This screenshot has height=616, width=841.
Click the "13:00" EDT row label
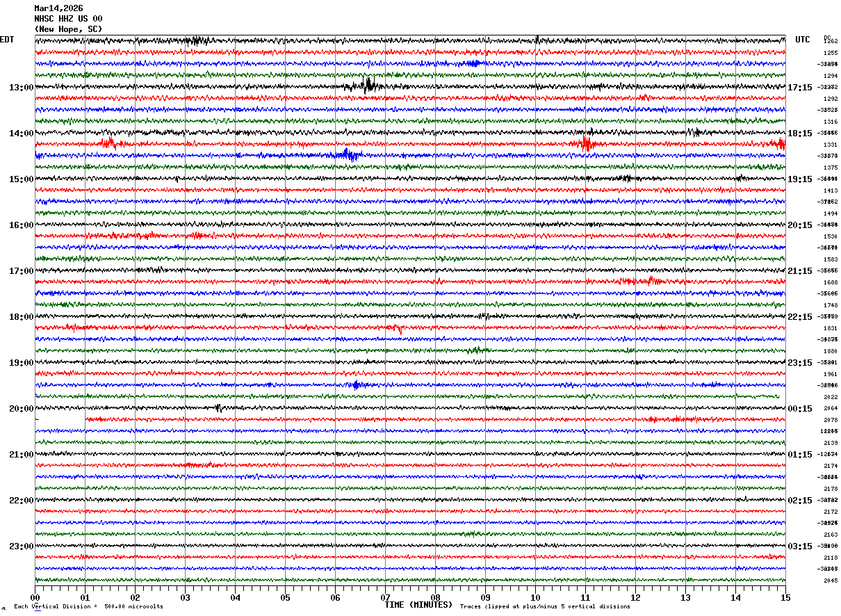click(x=22, y=88)
